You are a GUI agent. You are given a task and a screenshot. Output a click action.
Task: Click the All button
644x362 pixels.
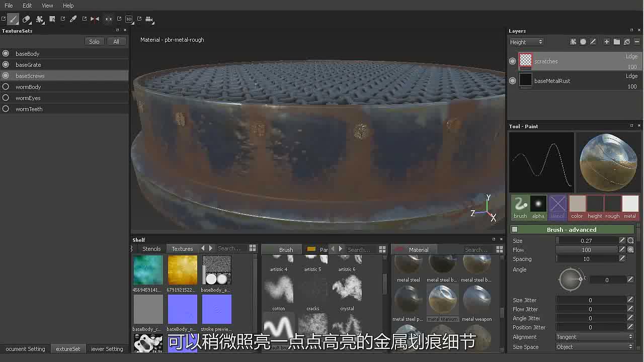pos(116,42)
